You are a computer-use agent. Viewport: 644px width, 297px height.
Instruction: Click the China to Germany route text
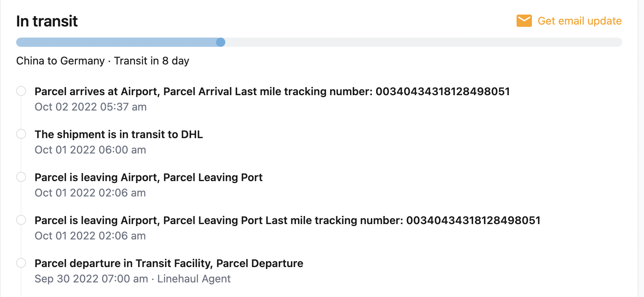point(60,61)
